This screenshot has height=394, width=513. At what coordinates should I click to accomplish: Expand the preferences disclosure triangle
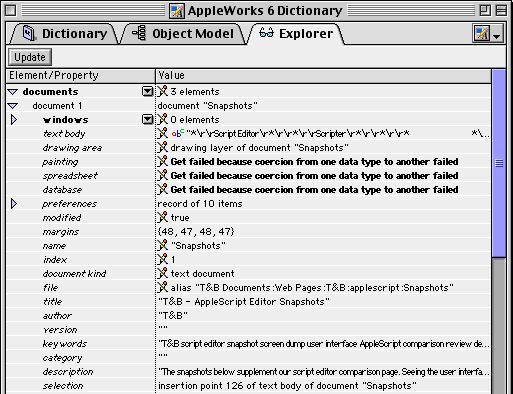(14, 203)
